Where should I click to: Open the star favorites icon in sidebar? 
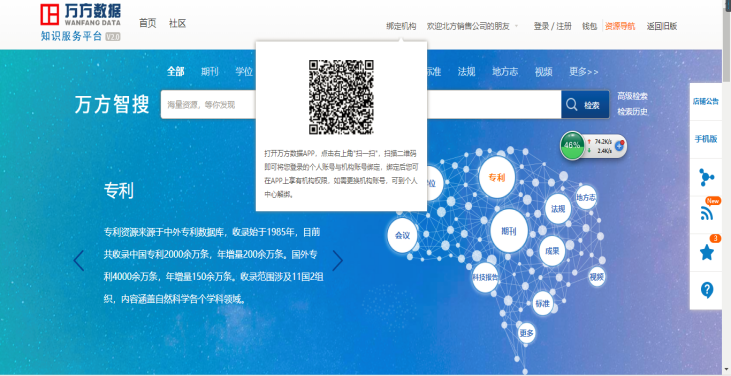click(707, 252)
